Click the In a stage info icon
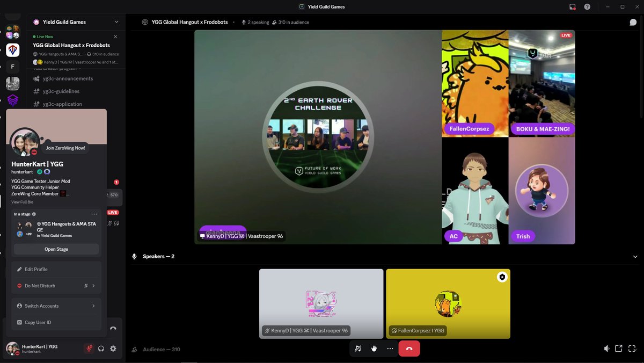This screenshot has width=644, height=363. click(34, 214)
